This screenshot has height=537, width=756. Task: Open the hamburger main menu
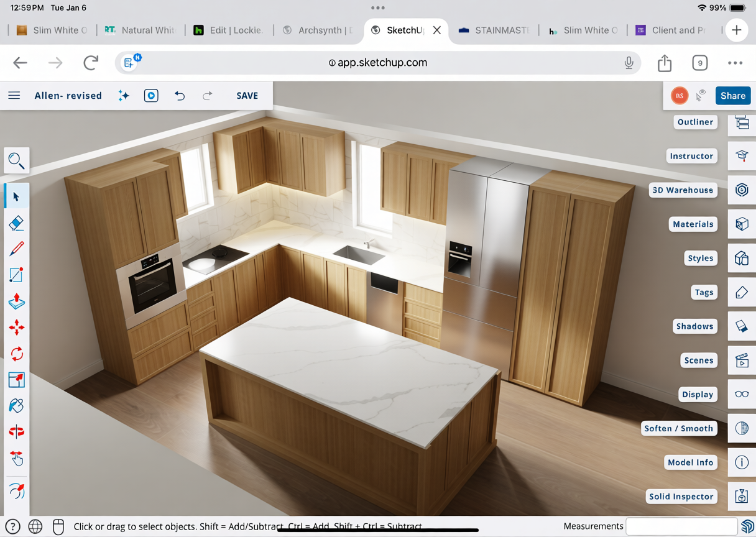pyautogui.click(x=14, y=96)
